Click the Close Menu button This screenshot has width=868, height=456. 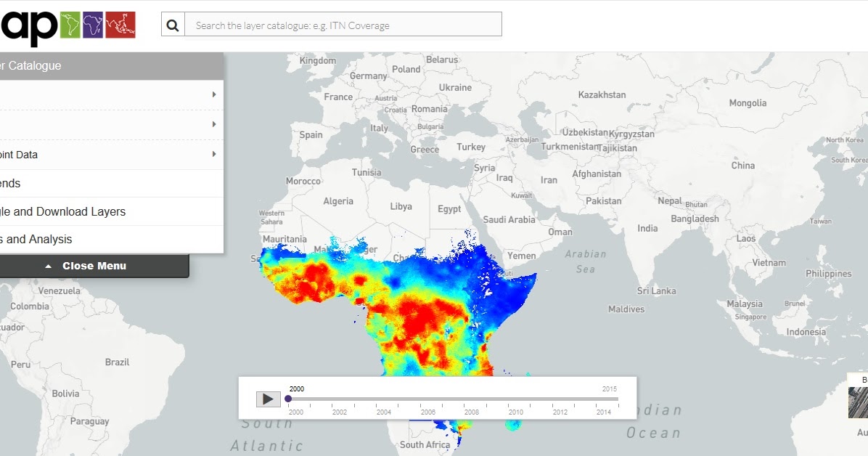[x=94, y=266]
